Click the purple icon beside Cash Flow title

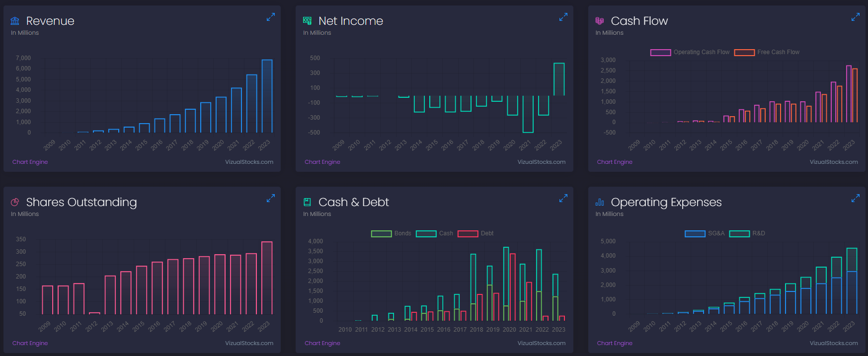click(x=600, y=21)
